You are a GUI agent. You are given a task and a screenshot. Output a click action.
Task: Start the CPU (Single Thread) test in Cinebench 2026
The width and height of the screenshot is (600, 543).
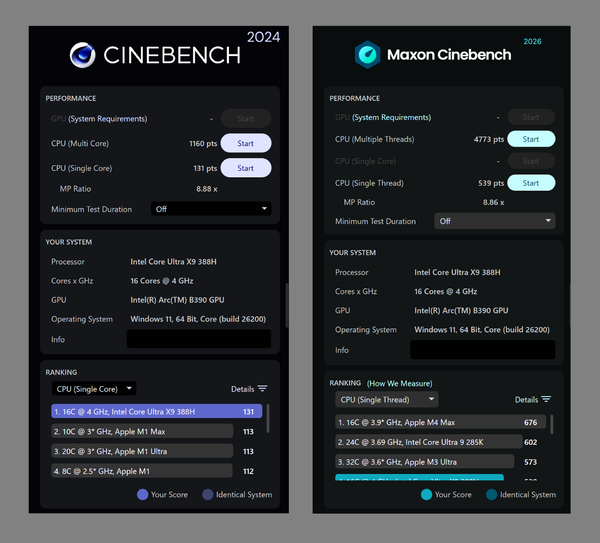click(531, 183)
